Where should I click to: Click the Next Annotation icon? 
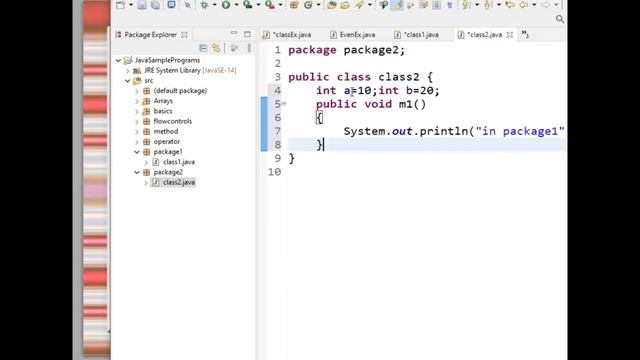[465, 5]
